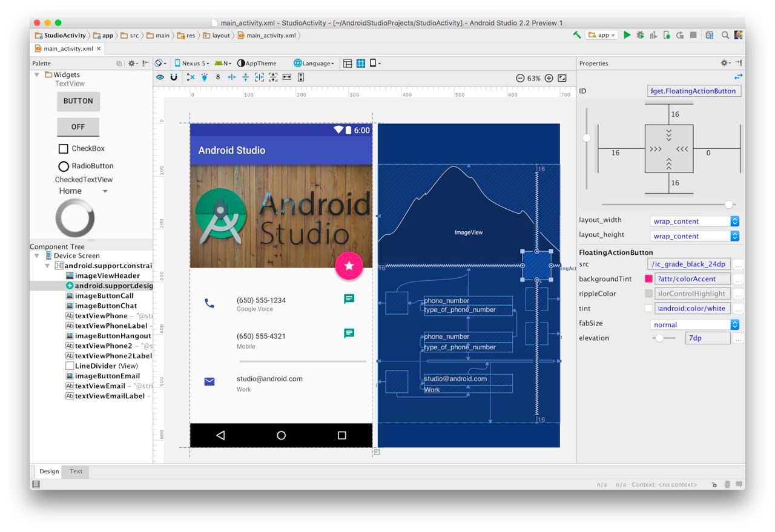The height and width of the screenshot is (532, 775).
Task: Open the Language selector
Action: click(x=314, y=63)
